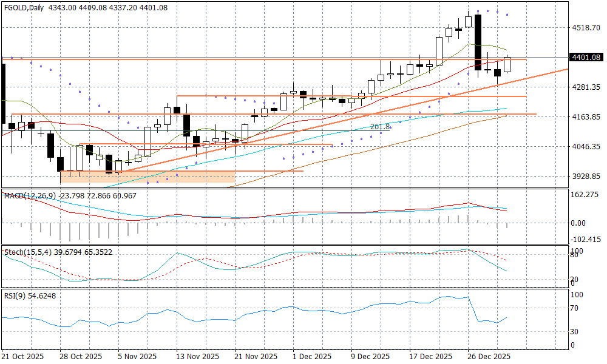Screen dimensions: 607x364
Task: Click the RSI(9) indicator label
Action: pos(15,295)
